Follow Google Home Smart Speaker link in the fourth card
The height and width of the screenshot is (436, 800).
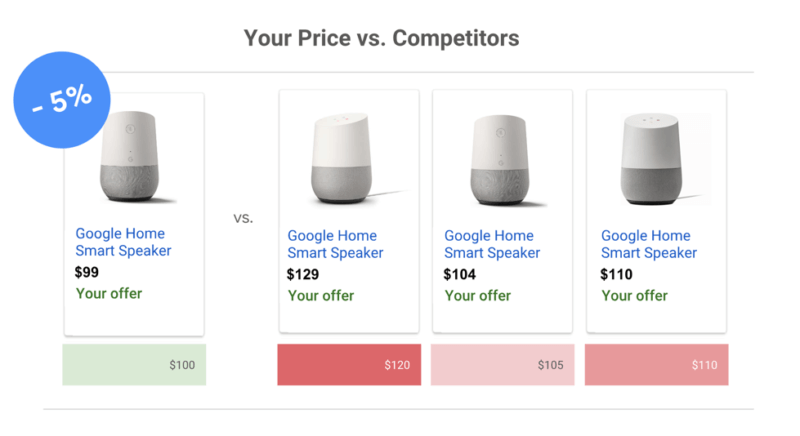(x=648, y=244)
